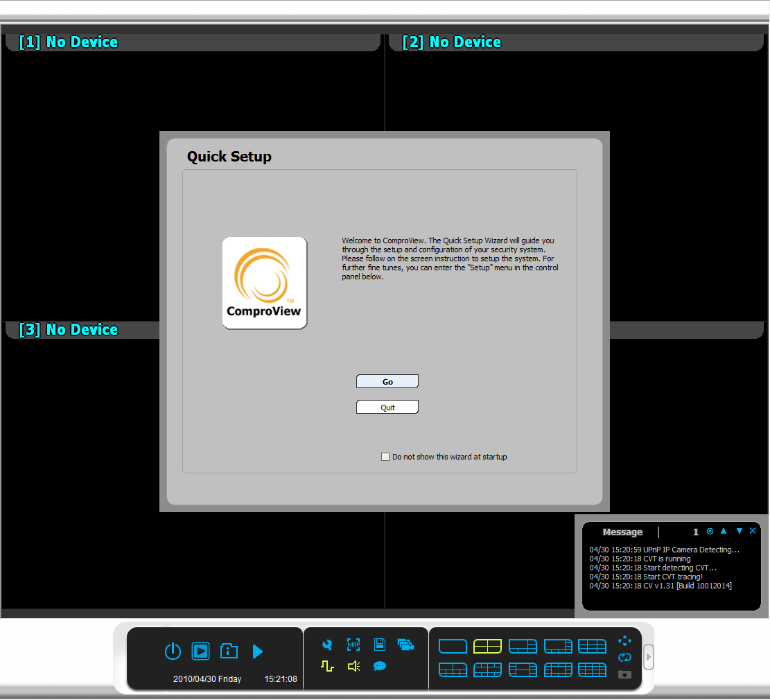Image resolution: width=770 pixels, height=700 pixels.
Task: Open the chat bubble message icon
Action: (380, 666)
